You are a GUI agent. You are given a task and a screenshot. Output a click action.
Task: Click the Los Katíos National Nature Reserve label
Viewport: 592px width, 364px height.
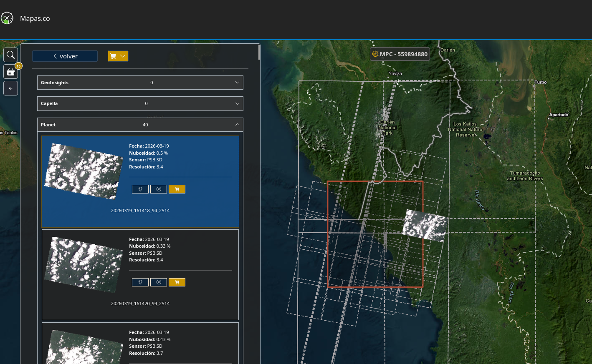(465, 130)
